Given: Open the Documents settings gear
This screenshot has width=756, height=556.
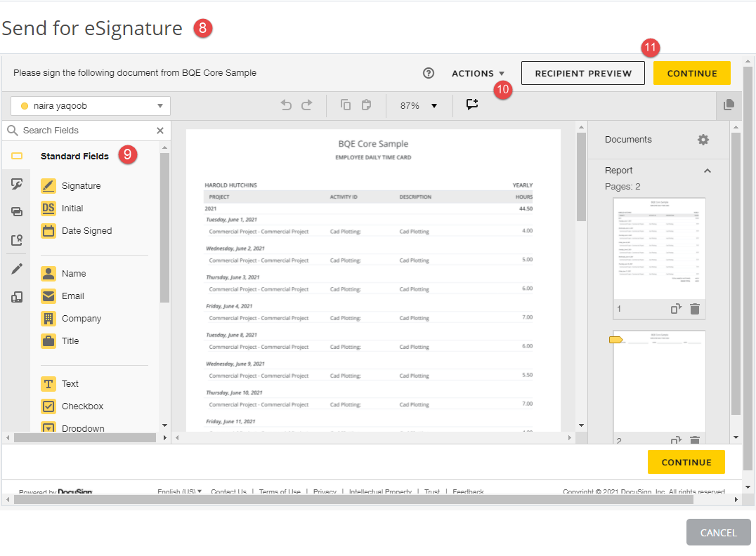Looking at the screenshot, I should pos(703,140).
